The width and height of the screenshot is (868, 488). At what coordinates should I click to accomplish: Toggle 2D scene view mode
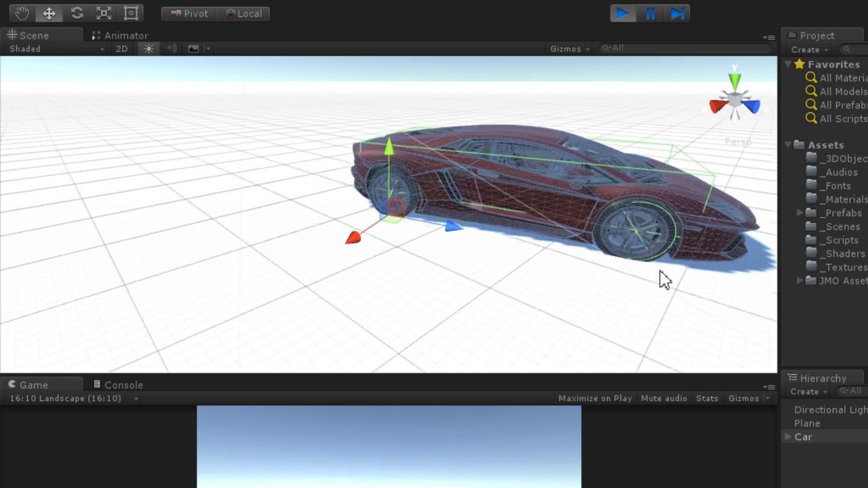(121, 49)
